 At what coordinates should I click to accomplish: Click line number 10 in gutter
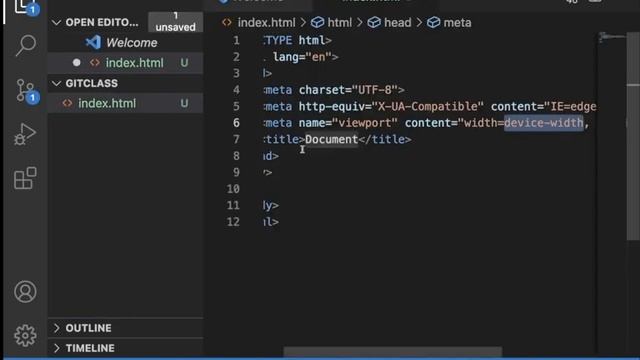pyautogui.click(x=233, y=189)
